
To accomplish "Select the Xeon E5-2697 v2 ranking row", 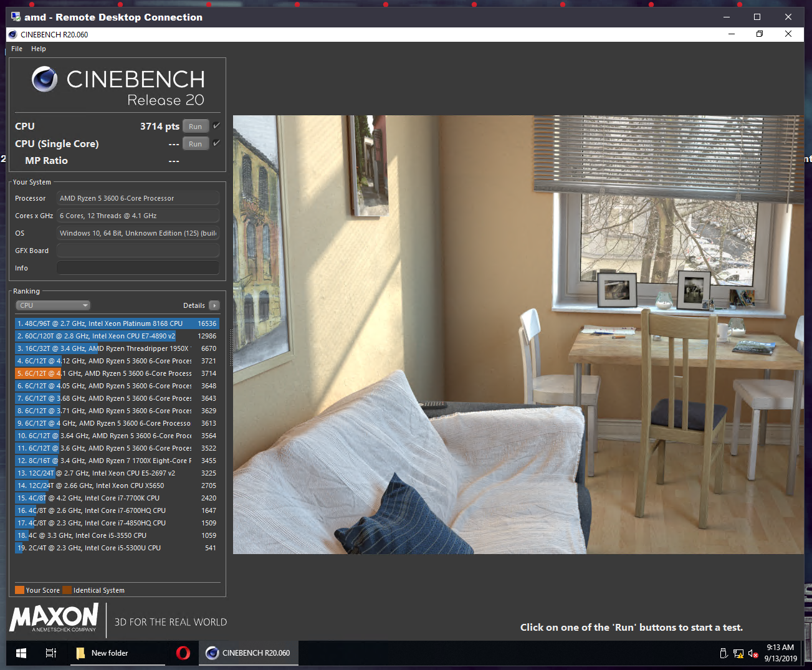I will [x=117, y=473].
